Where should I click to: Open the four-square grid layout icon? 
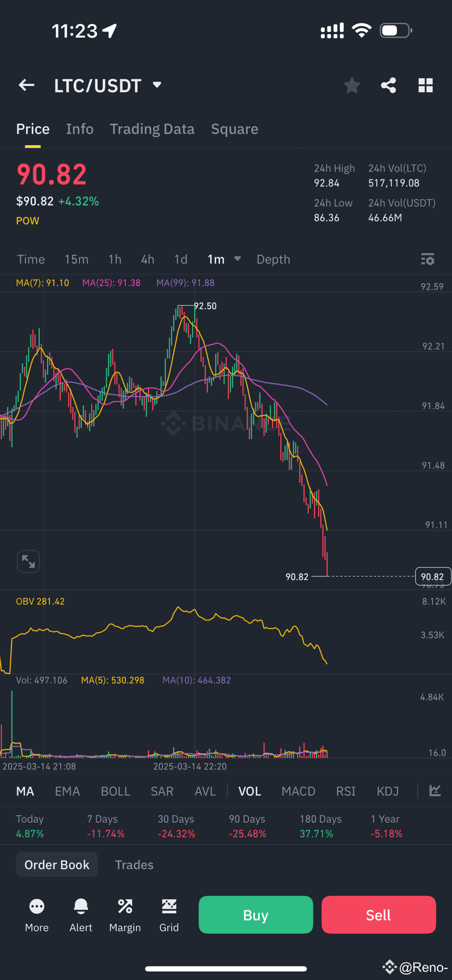[426, 85]
